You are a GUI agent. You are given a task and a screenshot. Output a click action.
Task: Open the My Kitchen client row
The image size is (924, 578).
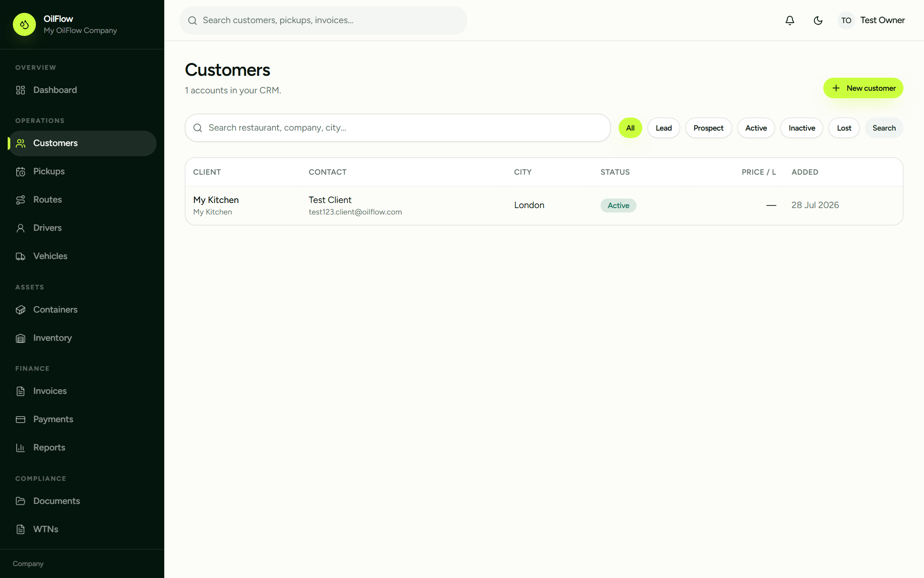click(x=544, y=205)
